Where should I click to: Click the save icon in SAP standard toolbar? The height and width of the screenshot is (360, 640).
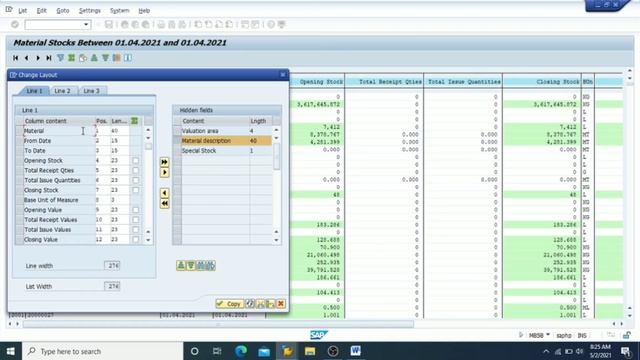coord(109,24)
